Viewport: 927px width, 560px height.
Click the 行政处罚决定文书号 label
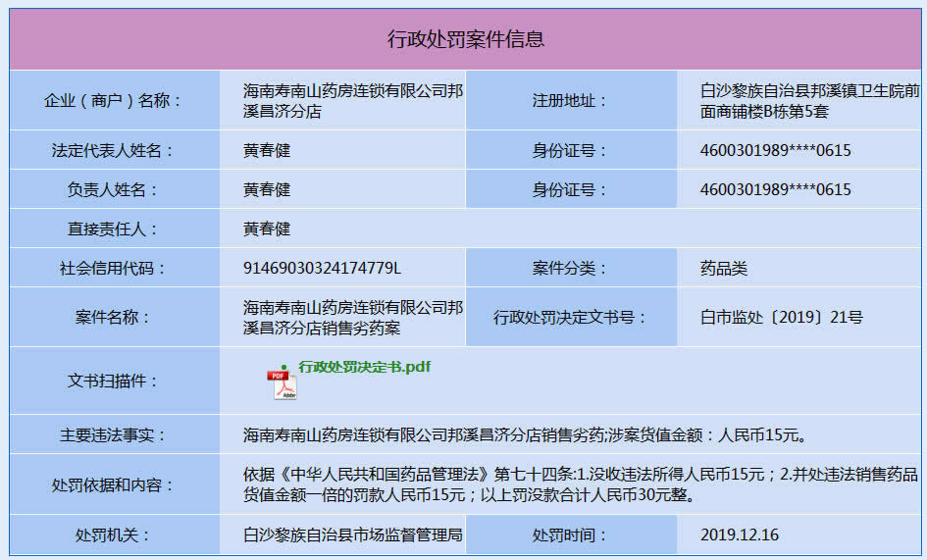[x=571, y=317]
